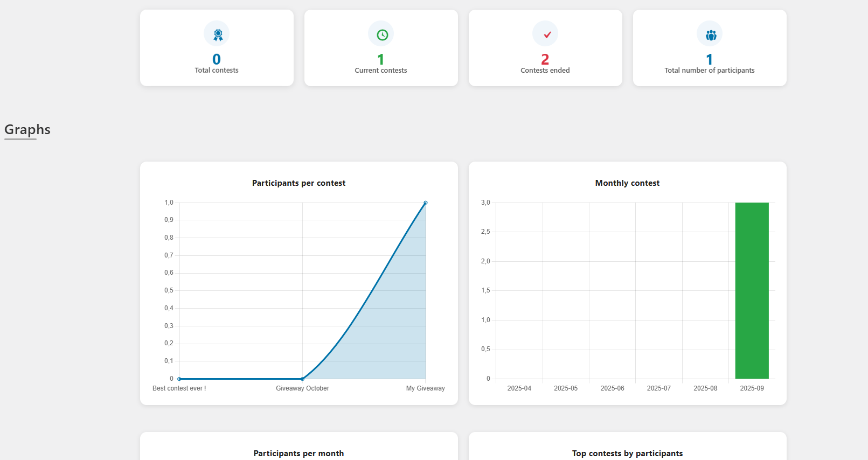Click the red checkmark icon for Contests ended
Screen dimensions: 868x460
pyautogui.click(x=546, y=34)
